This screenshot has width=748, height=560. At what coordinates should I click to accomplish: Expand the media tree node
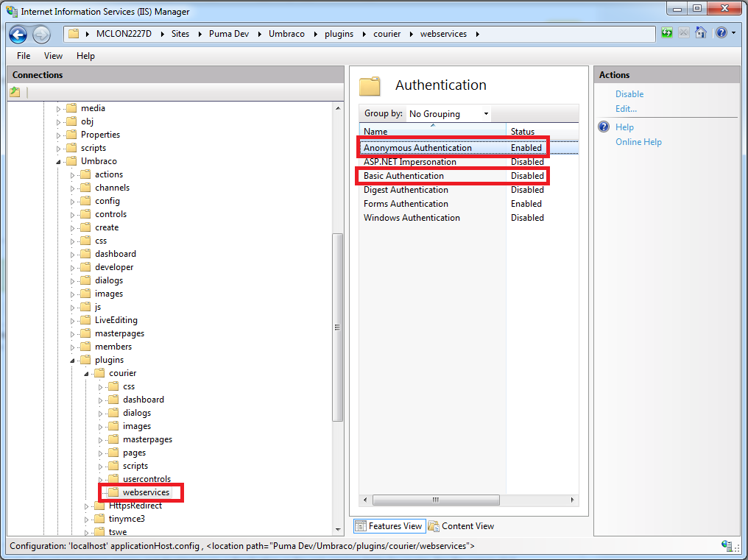point(59,109)
